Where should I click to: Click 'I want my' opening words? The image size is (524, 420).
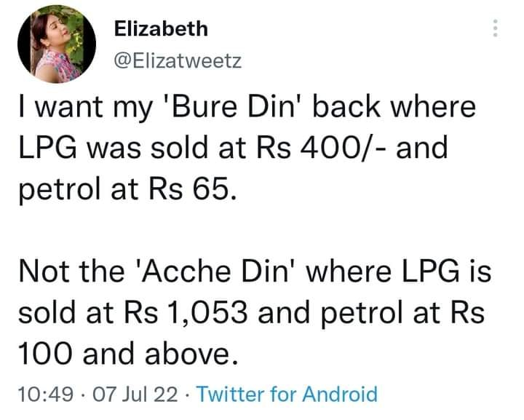click(85, 108)
